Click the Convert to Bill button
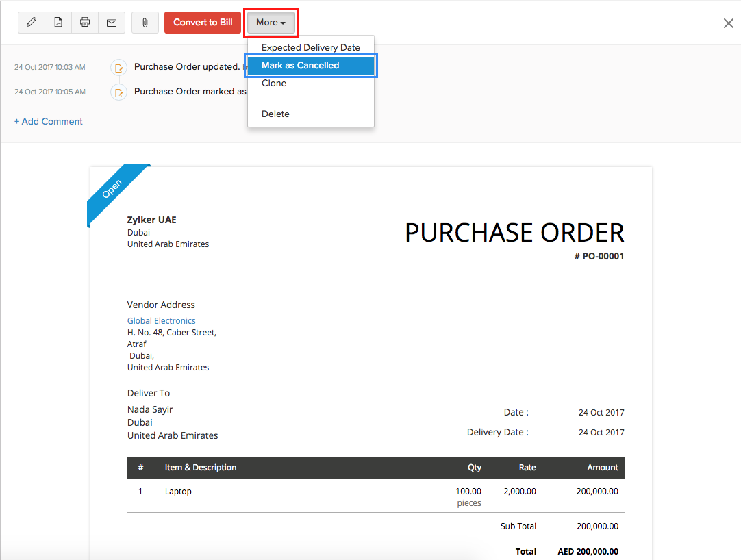The image size is (741, 560). click(203, 22)
